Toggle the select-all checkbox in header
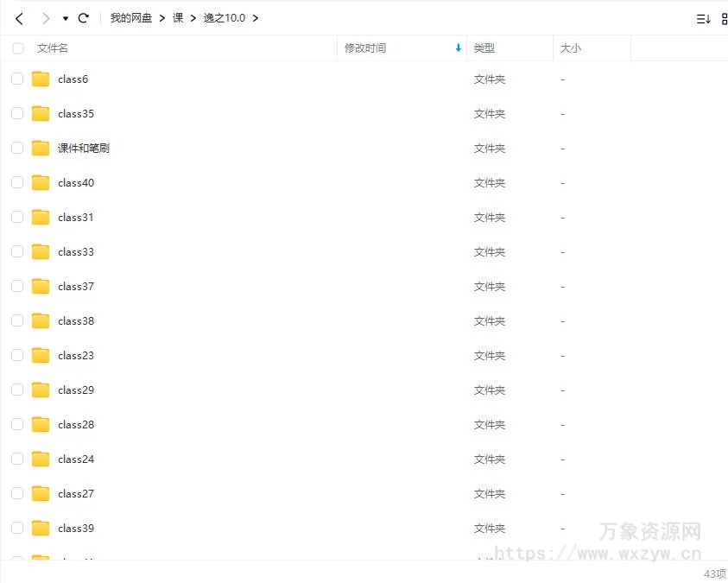This screenshot has height=583, width=728. [x=18, y=48]
